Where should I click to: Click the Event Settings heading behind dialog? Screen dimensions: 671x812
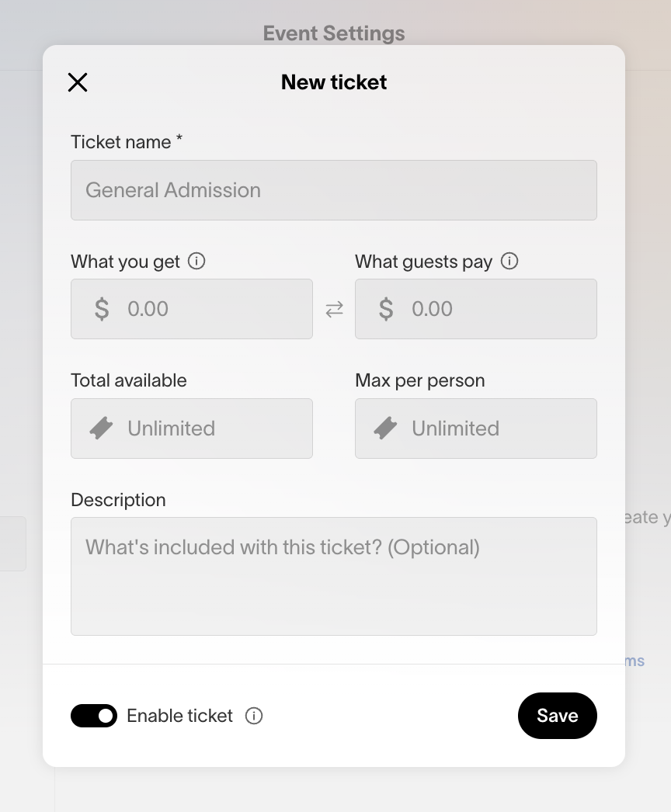[334, 33]
